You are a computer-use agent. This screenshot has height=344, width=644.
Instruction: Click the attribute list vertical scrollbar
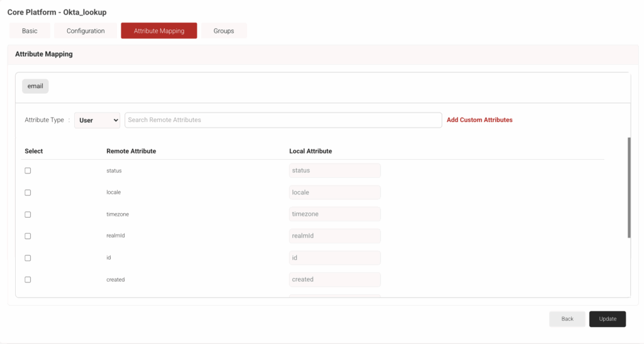[x=629, y=187]
